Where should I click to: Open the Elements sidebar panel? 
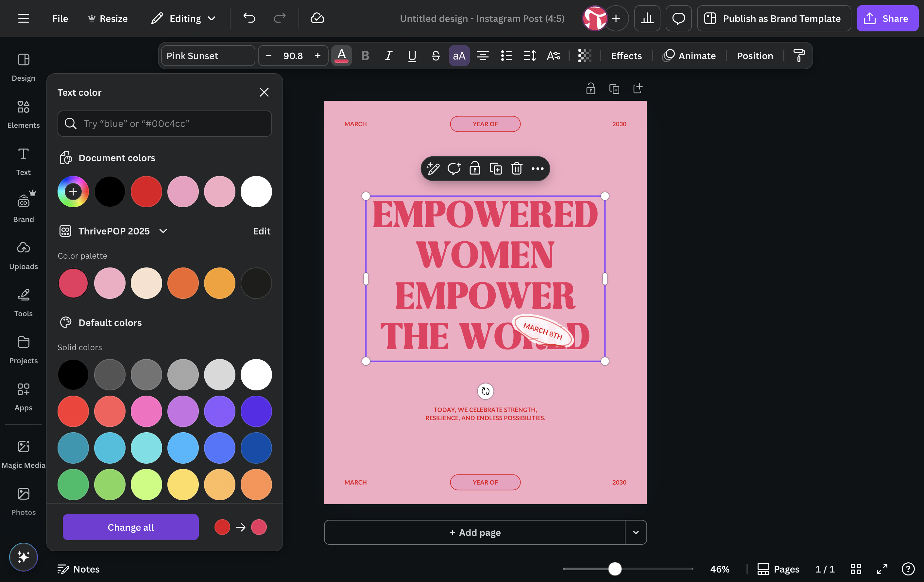[x=24, y=114]
